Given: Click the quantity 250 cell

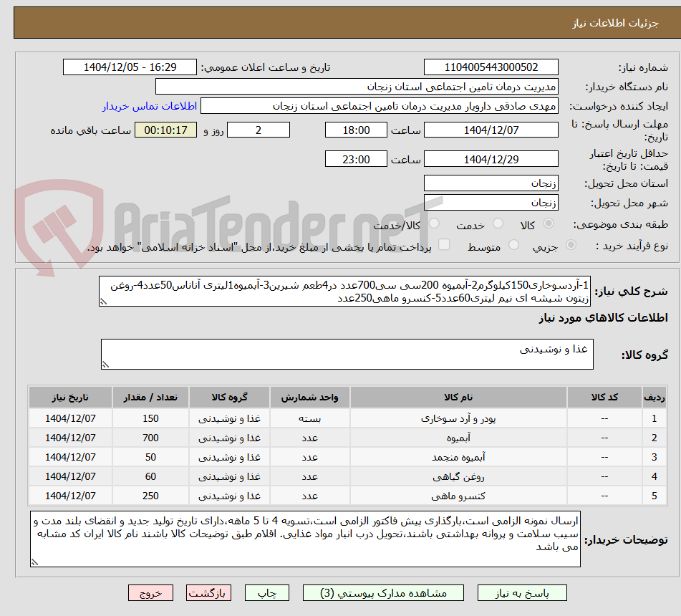Looking at the screenshot, I should click(x=150, y=496).
